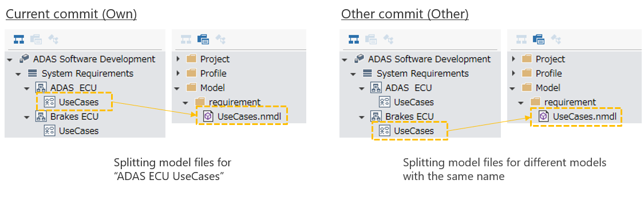Click the Other commit (Other) heading
The image size is (644, 207).
405,14
